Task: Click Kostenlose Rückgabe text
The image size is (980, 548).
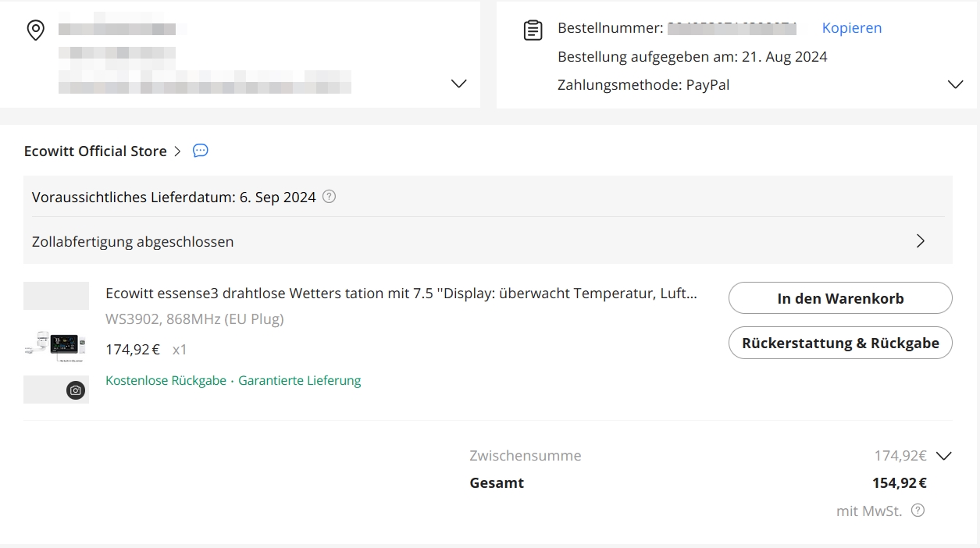Action: coord(166,381)
